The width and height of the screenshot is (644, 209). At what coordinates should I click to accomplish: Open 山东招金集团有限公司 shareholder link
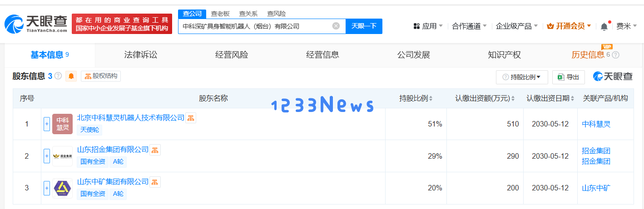pos(113,149)
